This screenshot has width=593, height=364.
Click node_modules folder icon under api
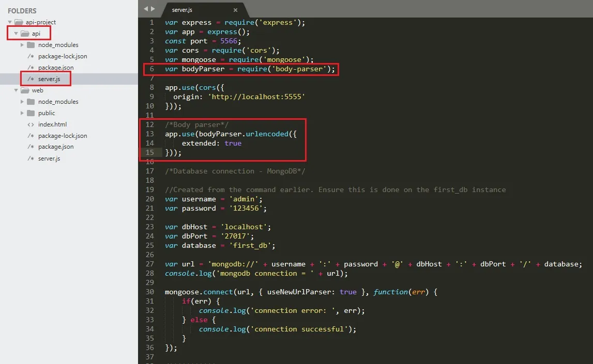click(31, 45)
